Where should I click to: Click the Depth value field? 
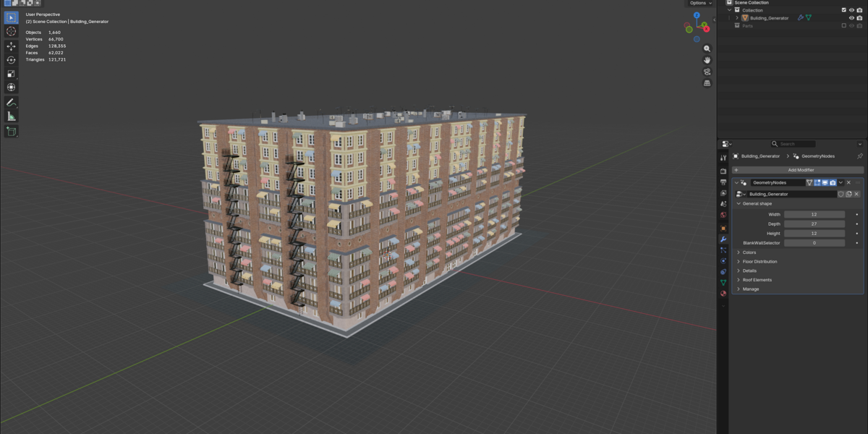click(x=814, y=224)
